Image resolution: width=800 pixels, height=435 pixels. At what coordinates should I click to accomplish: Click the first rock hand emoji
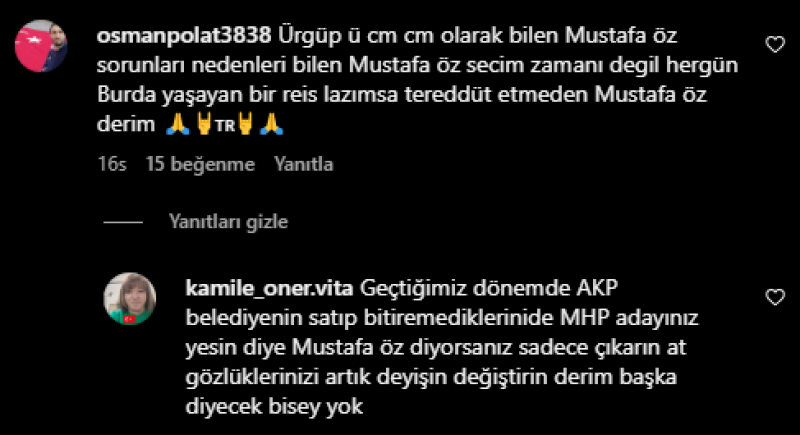coord(204,124)
